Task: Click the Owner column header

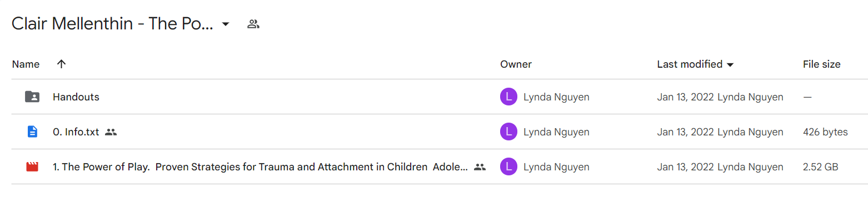Action: point(516,64)
